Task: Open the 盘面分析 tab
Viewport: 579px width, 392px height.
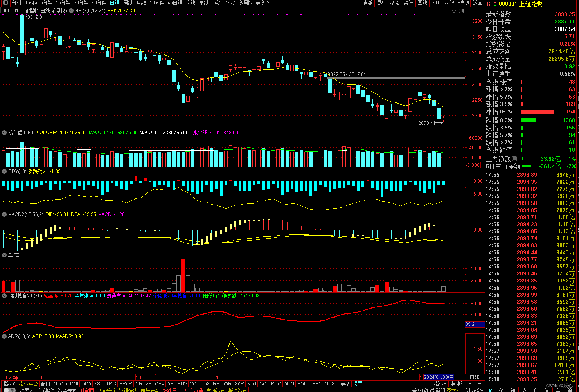Action: (106, 390)
